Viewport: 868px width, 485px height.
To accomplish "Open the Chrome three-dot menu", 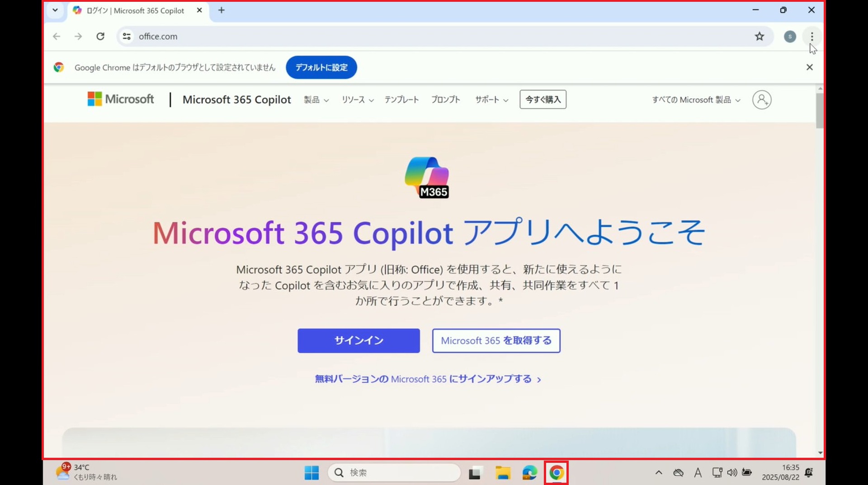I will 812,36.
